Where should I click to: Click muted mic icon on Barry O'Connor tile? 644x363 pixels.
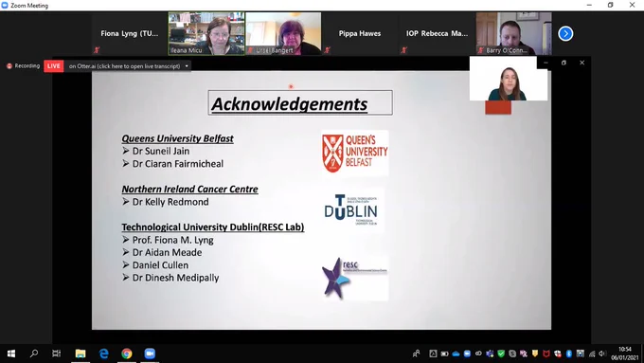481,50
